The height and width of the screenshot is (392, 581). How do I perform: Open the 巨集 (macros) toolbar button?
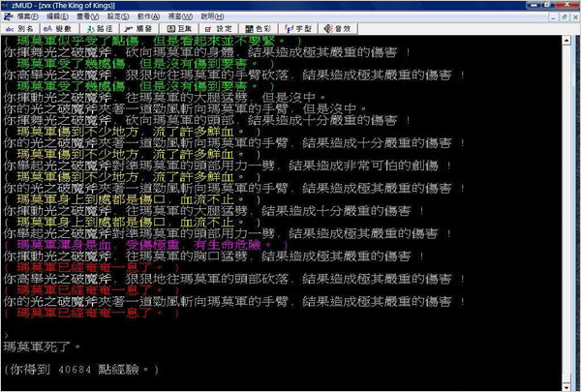click(179, 28)
